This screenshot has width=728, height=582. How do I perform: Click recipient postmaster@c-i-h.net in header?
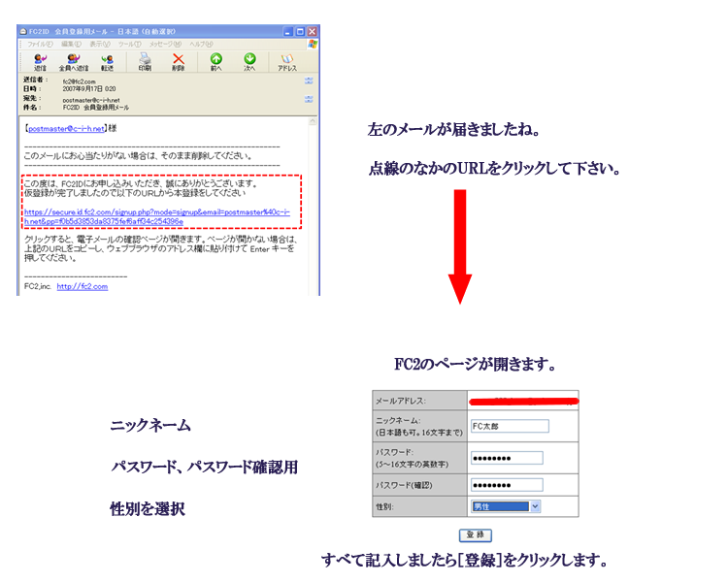[x=91, y=100]
